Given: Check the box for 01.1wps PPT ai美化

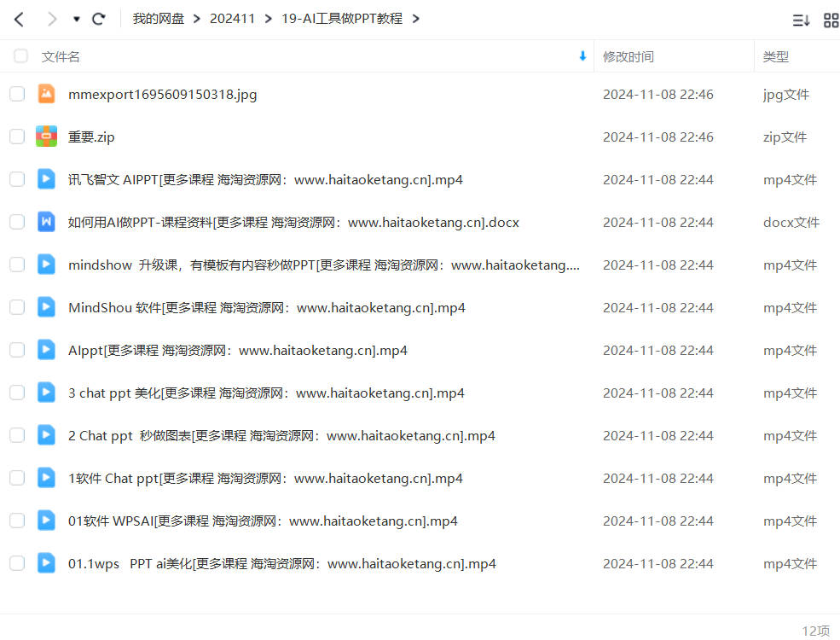Looking at the screenshot, I should (17, 563).
